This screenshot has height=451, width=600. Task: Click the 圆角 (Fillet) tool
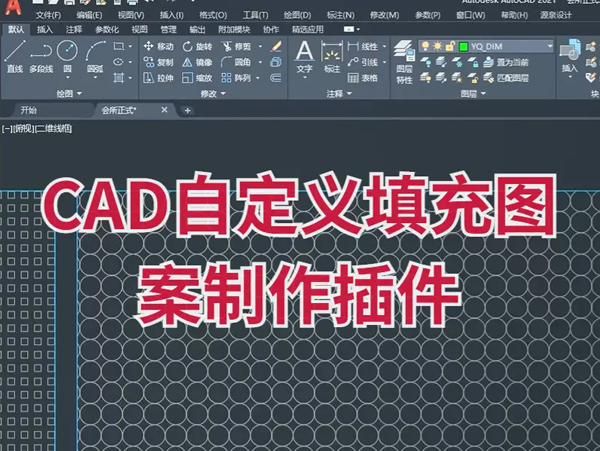click(x=236, y=62)
